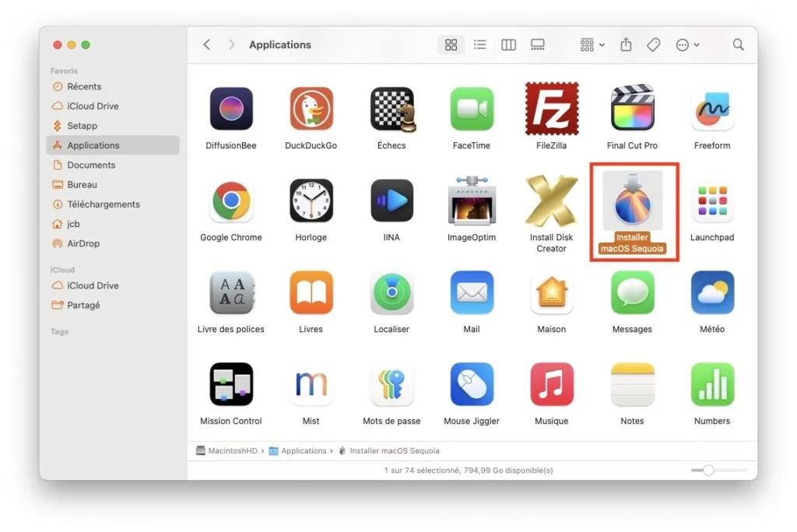Open MacintoshHD from the path bar
This screenshot has height=532, width=797.
pos(231,450)
